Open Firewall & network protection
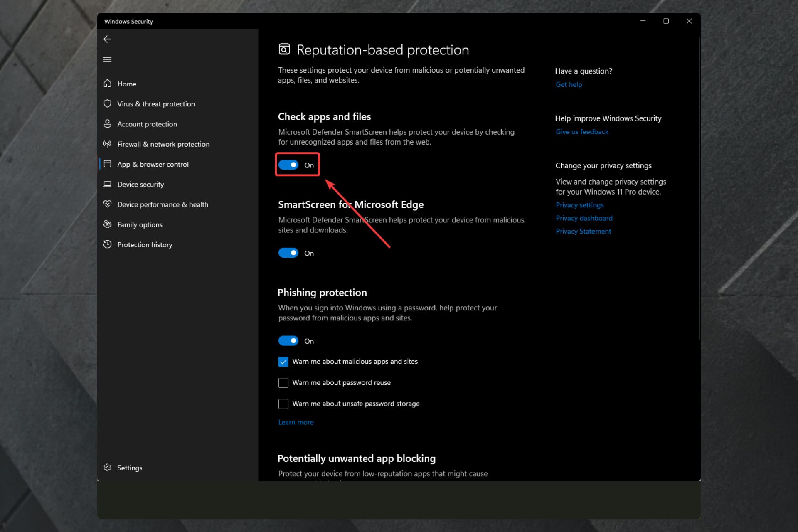 163,144
